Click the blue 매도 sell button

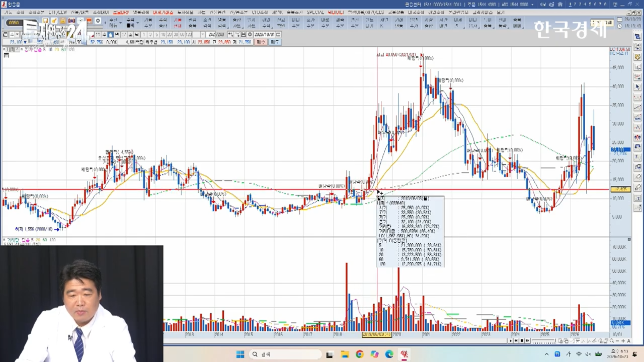[x=274, y=42]
